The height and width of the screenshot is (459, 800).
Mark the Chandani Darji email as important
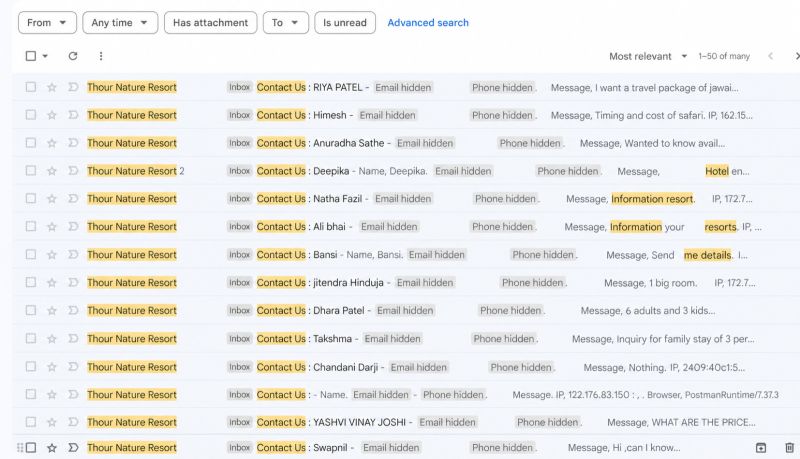tap(73, 367)
